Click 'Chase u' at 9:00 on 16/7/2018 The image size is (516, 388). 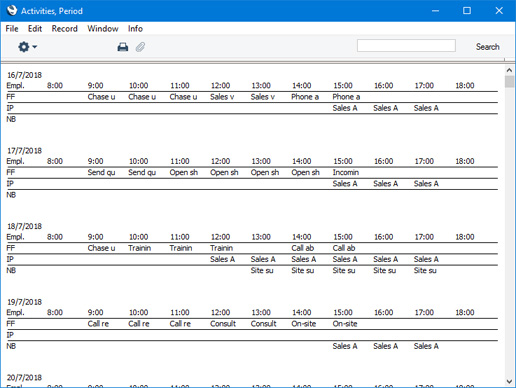101,97
